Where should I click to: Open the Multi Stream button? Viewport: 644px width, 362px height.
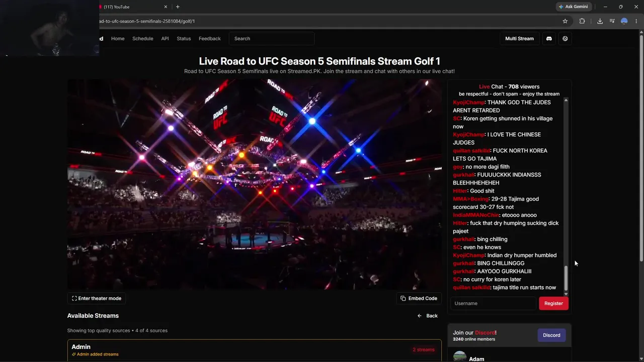(519, 39)
